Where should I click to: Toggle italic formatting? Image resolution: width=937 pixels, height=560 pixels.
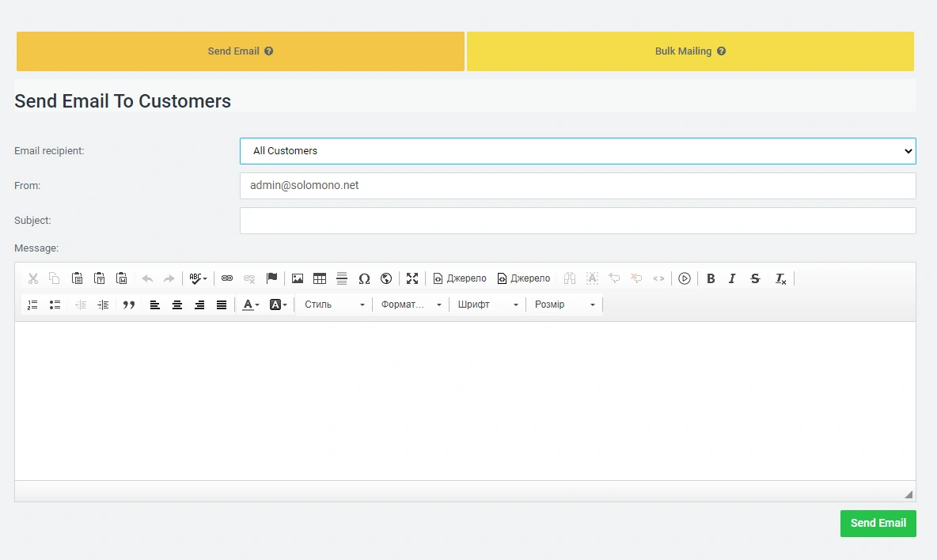click(x=732, y=278)
